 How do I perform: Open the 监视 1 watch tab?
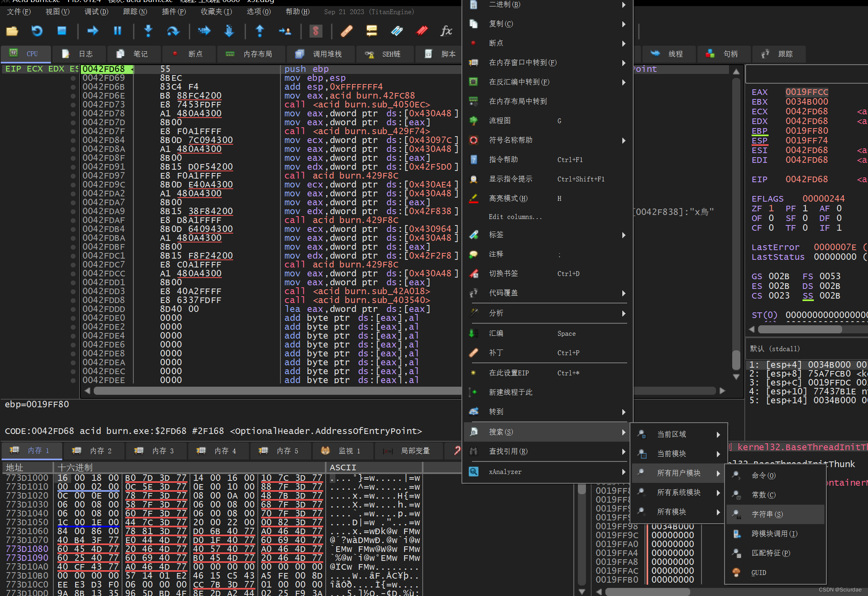pos(343,451)
